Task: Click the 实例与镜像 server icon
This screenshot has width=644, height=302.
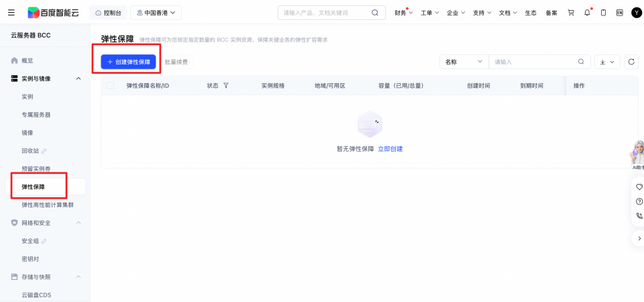Action: point(14,79)
